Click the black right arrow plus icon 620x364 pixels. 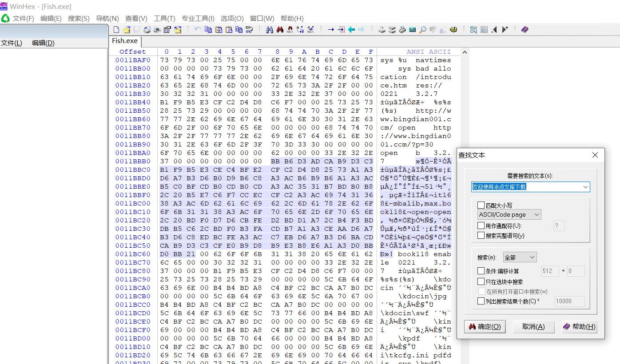point(505,30)
